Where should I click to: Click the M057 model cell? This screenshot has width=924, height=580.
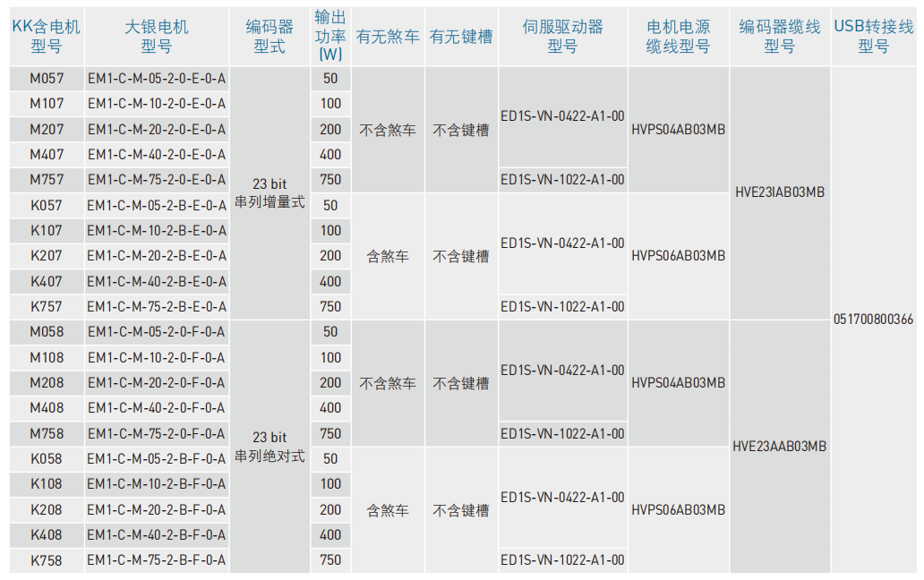(x=47, y=79)
